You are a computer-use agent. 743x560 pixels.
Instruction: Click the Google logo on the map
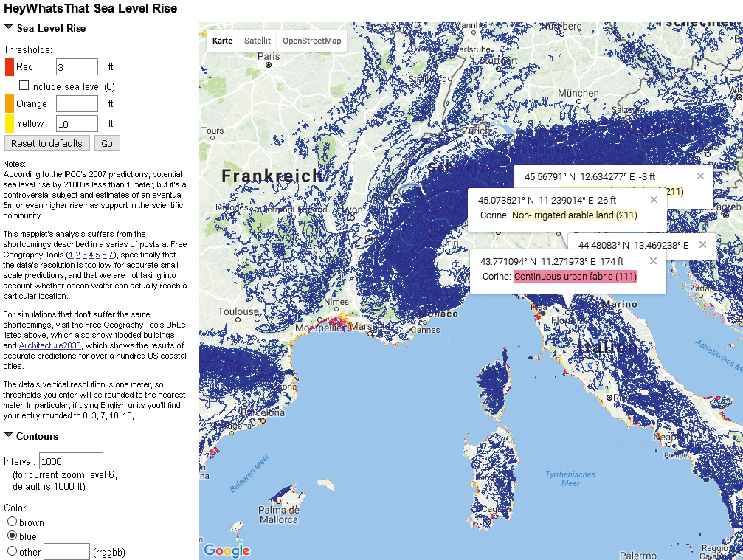point(227,550)
